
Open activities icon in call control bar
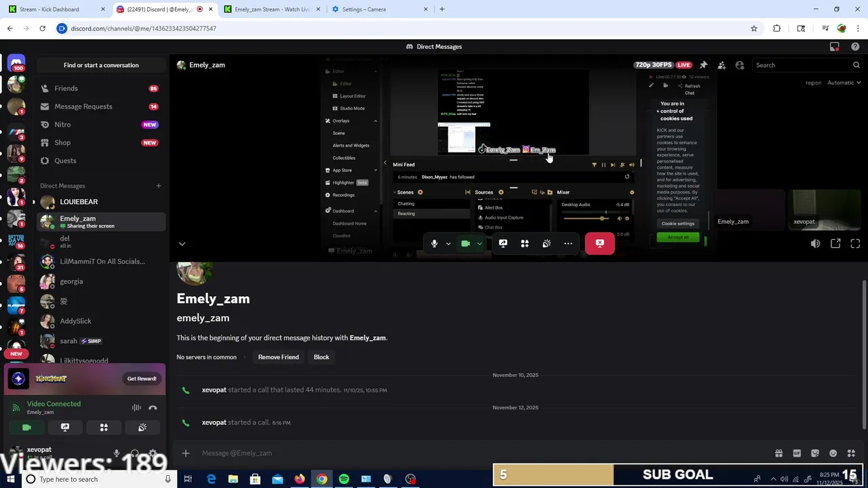(525, 243)
